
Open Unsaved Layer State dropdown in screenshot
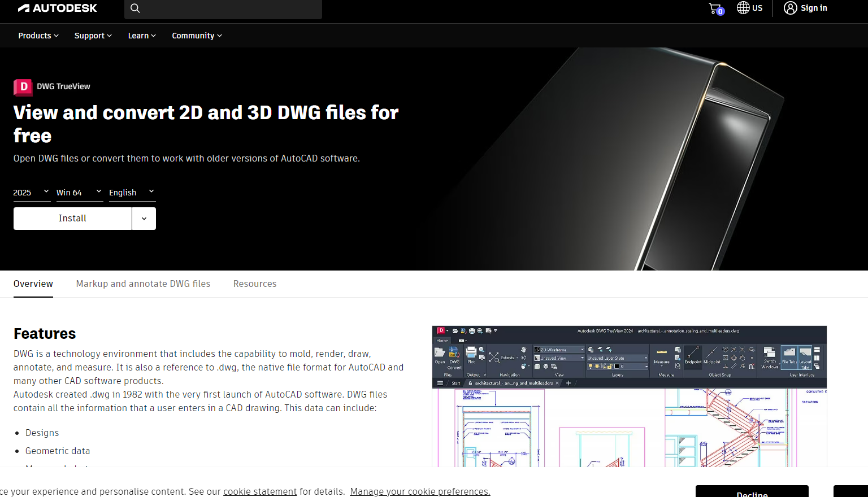click(618, 358)
